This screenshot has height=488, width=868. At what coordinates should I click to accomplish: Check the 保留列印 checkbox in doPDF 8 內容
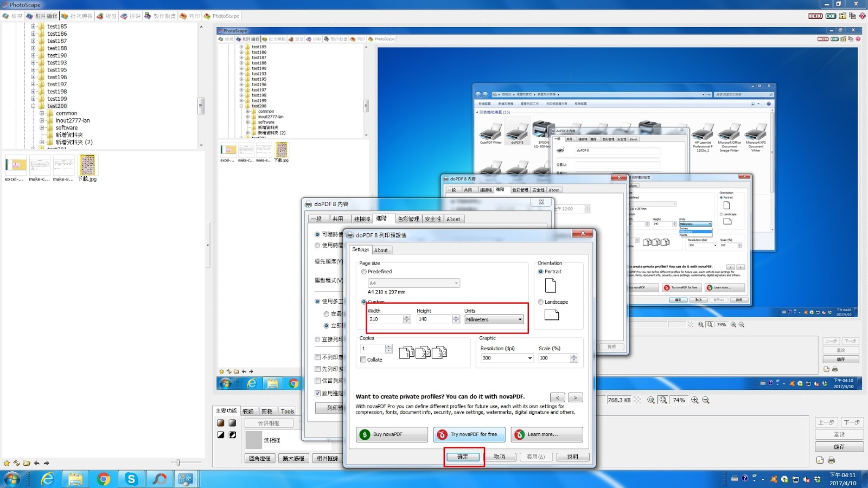(x=318, y=381)
